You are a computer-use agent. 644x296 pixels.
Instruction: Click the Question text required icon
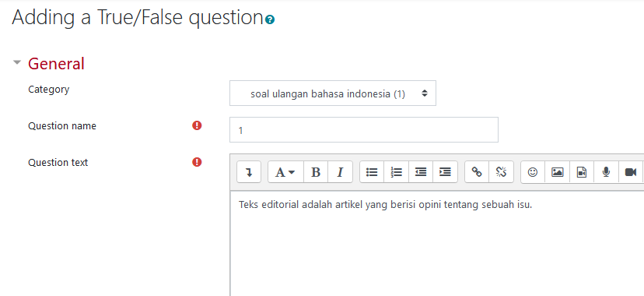coord(197,162)
